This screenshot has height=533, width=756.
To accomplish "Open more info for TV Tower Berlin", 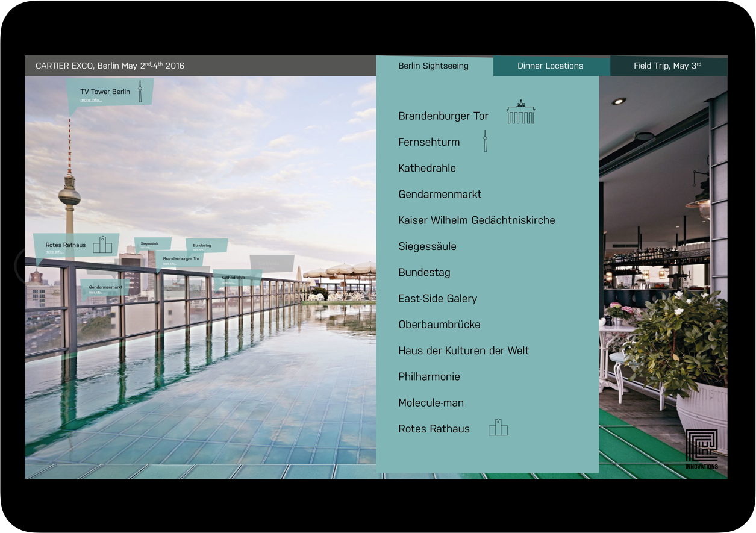I will (x=91, y=100).
